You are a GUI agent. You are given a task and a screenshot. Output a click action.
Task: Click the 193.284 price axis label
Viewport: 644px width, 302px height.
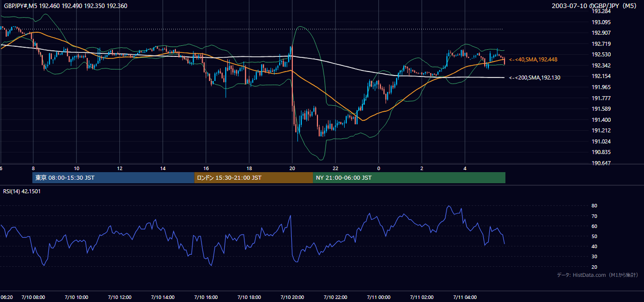pyautogui.click(x=601, y=11)
